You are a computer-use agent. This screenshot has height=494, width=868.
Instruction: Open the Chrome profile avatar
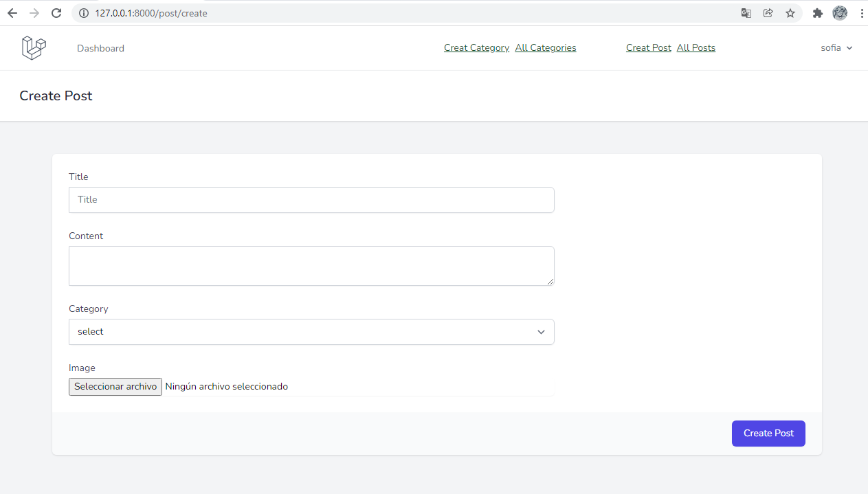840,13
